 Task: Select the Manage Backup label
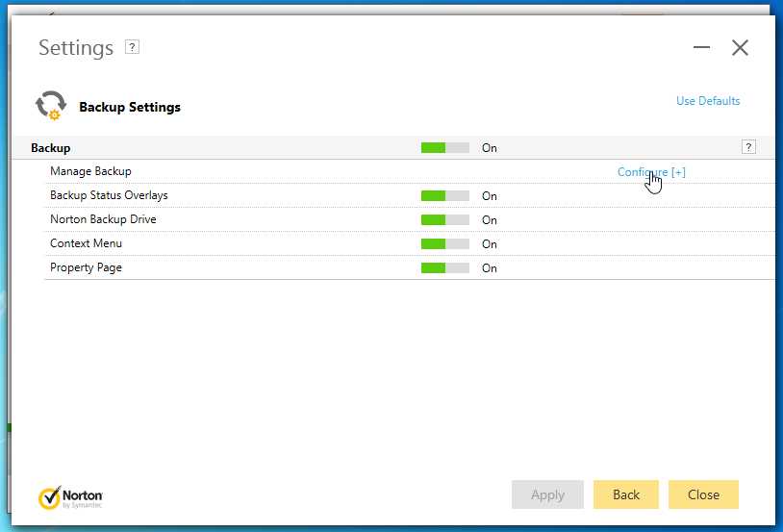coord(90,171)
